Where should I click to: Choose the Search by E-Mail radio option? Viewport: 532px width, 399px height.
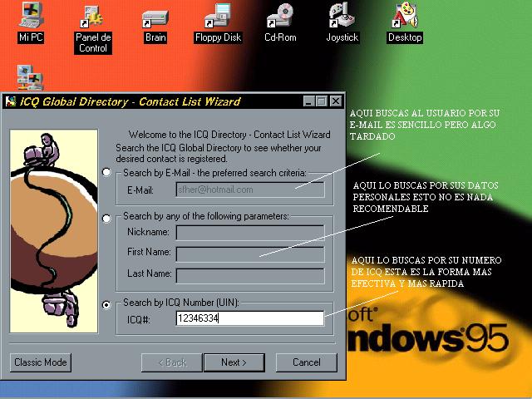click(106, 172)
